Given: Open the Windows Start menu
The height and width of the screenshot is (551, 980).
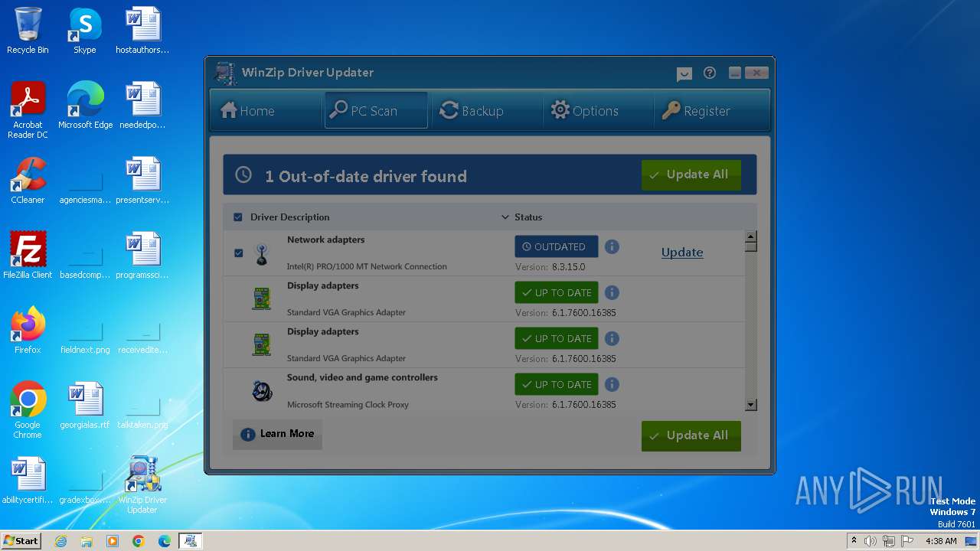Looking at the screenshot, I should coord(21,540).
